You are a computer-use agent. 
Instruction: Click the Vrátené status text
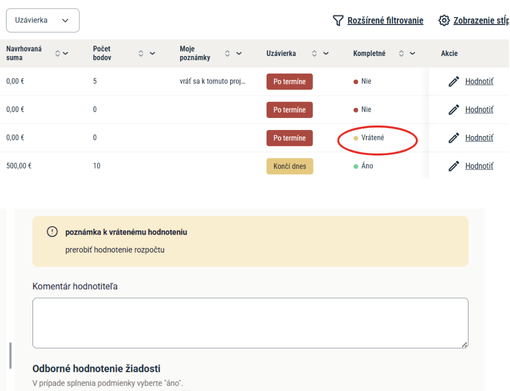point(373,138)
